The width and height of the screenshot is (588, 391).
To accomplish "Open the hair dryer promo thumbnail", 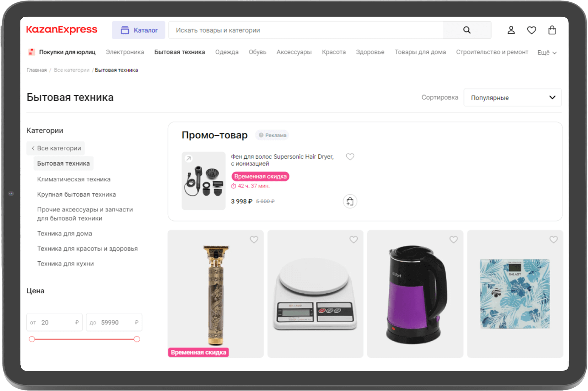I will click(x=204, y=181).
